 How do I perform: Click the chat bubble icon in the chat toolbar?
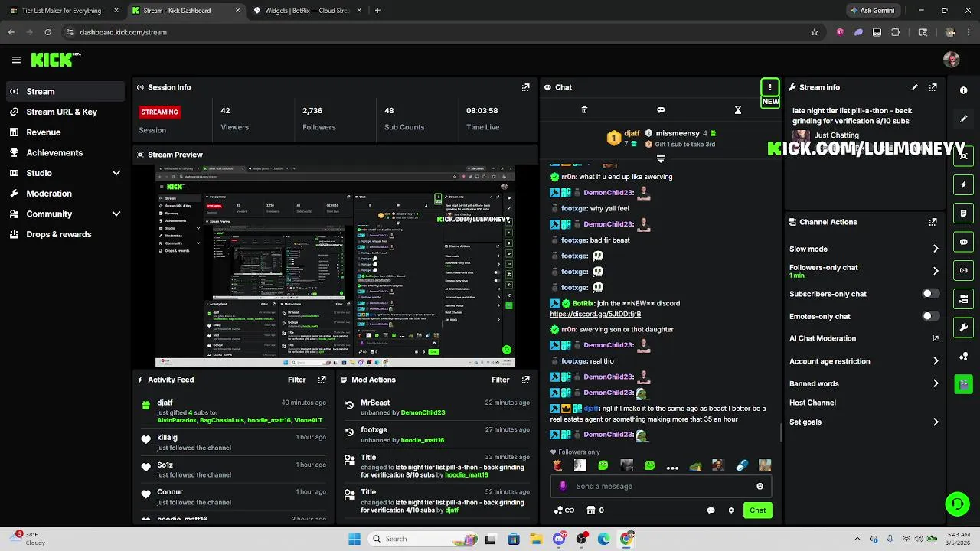[661, 110]
